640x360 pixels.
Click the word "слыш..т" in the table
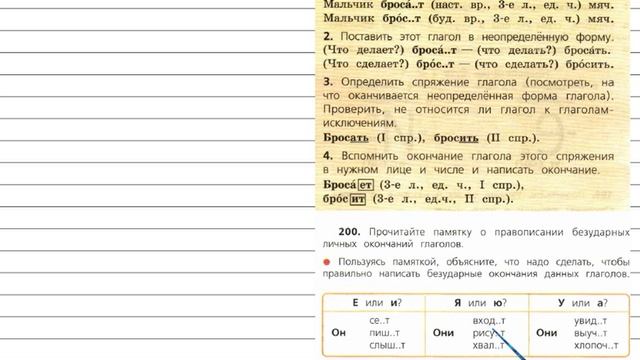[387, 345]
